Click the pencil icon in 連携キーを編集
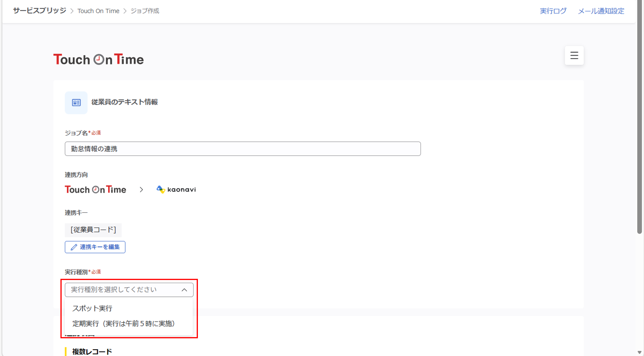The height and width of the screenshot is (356, 644). (x=74, y=247)
